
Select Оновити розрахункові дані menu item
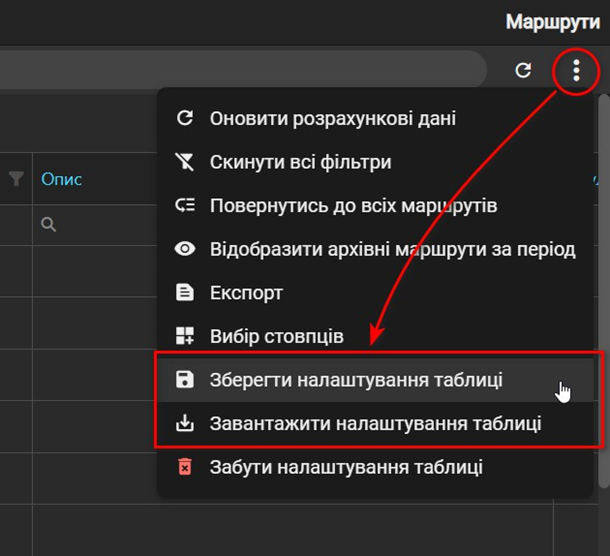tap(375, 118)
